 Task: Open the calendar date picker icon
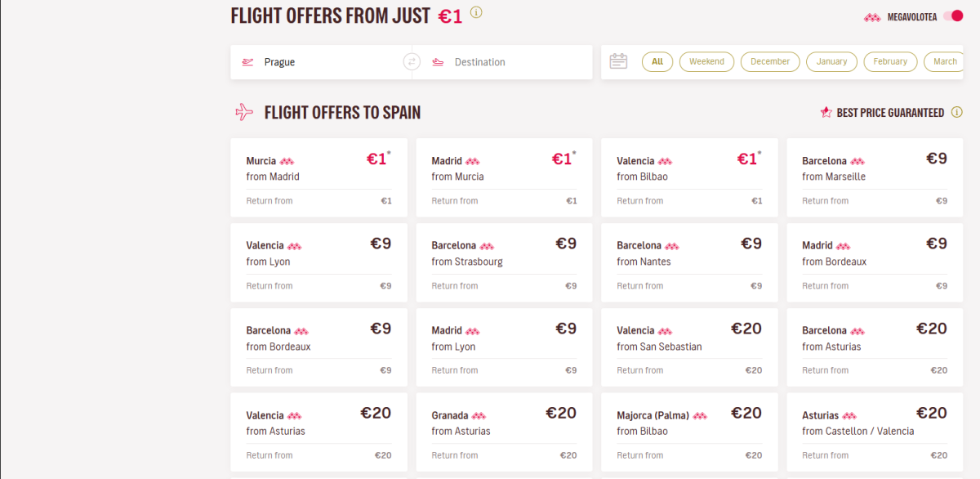pyautogui.click(x=618, y=61)
